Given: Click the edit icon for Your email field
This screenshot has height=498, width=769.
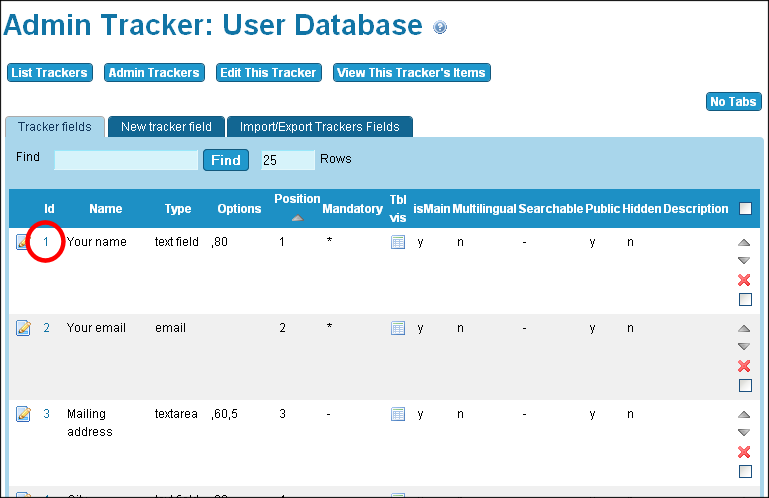Looking at the screenshot, I should (x=24, y=328).
